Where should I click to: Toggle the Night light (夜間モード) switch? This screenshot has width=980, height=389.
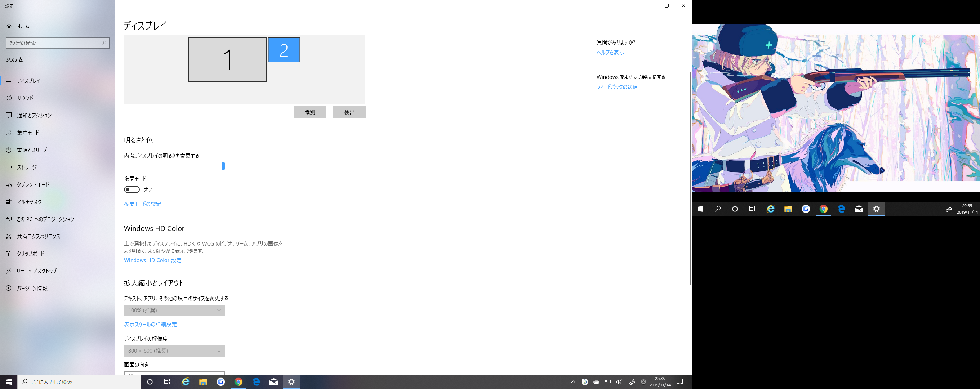click(132, 189)
